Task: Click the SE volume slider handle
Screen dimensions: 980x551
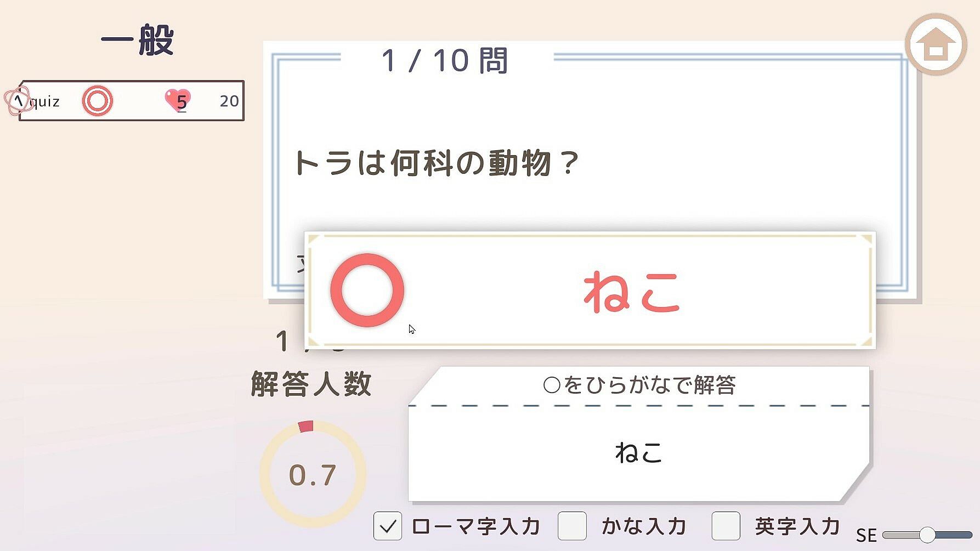Action: coord(927,535)
